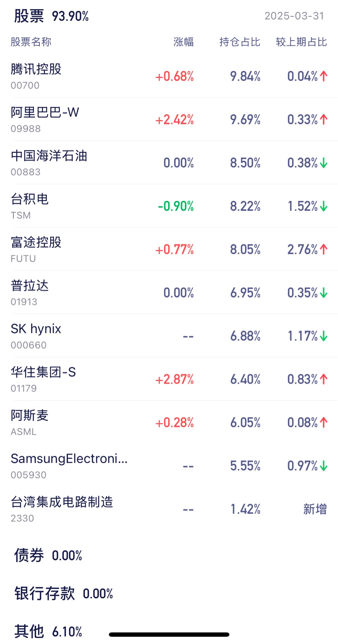The height and width of the screenshot is (644, 338).
Task: Expand the 债券 0.00% section
Action: (48, 555)
